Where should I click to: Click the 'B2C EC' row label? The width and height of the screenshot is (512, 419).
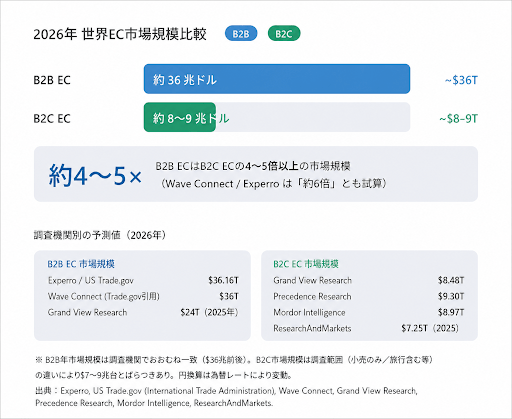(52, 119)
